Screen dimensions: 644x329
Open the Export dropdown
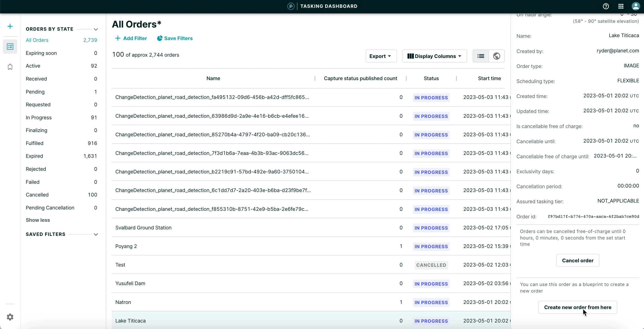click(x=381, y=56)
